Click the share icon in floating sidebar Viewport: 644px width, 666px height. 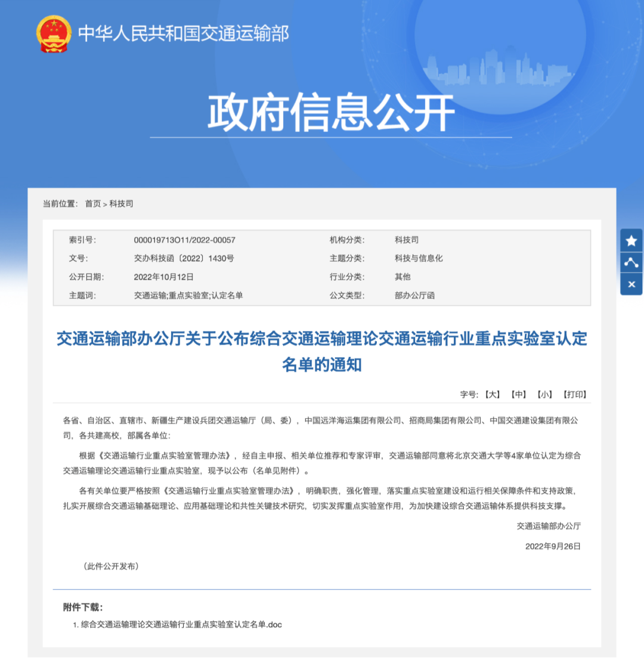[631, 262]
